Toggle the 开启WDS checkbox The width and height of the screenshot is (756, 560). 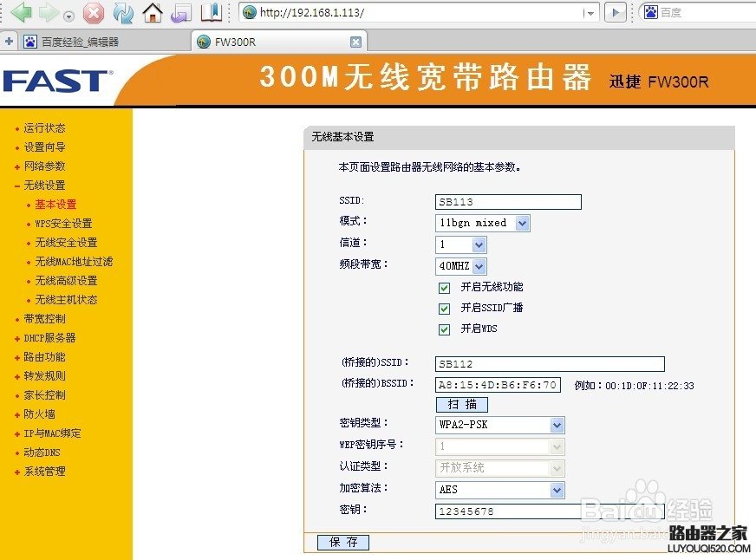click(x=444, y=329)
